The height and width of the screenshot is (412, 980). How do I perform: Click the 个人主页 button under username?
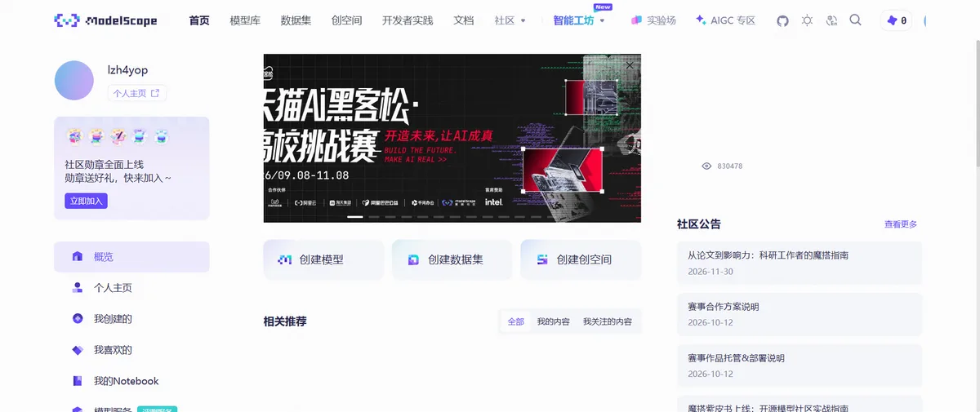click(x=136, y=93)
